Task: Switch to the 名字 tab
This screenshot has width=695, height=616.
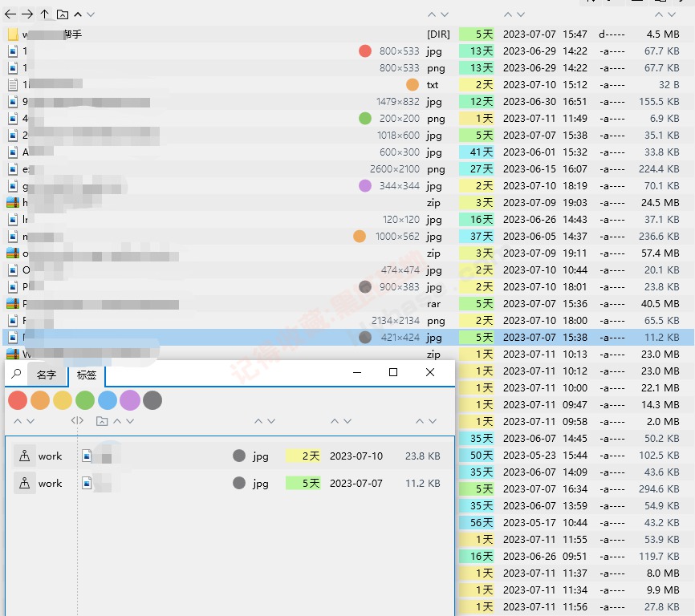Action: (47, 375)
